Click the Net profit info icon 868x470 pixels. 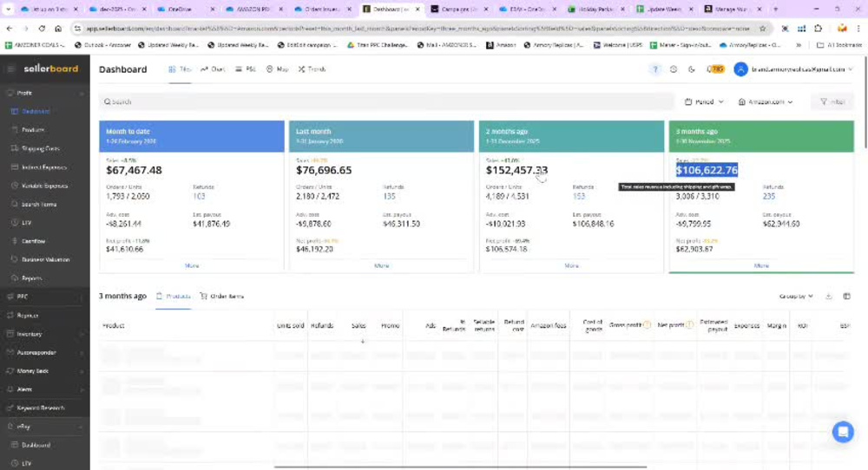pyautogui.click(x=689, y=325)
